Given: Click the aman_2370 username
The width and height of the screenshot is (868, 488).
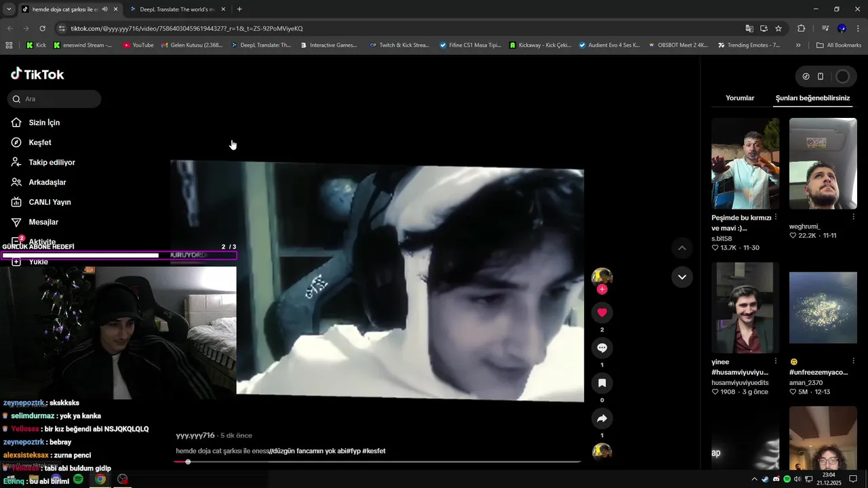Looking at the screenshot, I should tap(805, 382).
